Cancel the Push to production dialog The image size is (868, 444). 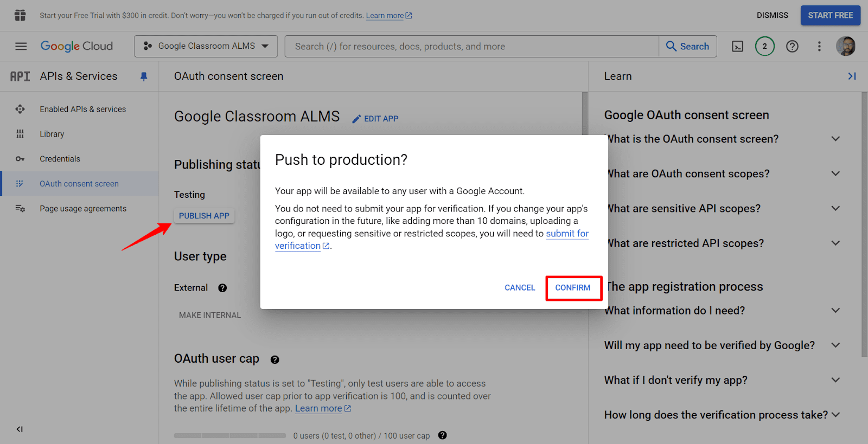click(x=520, y=288)
